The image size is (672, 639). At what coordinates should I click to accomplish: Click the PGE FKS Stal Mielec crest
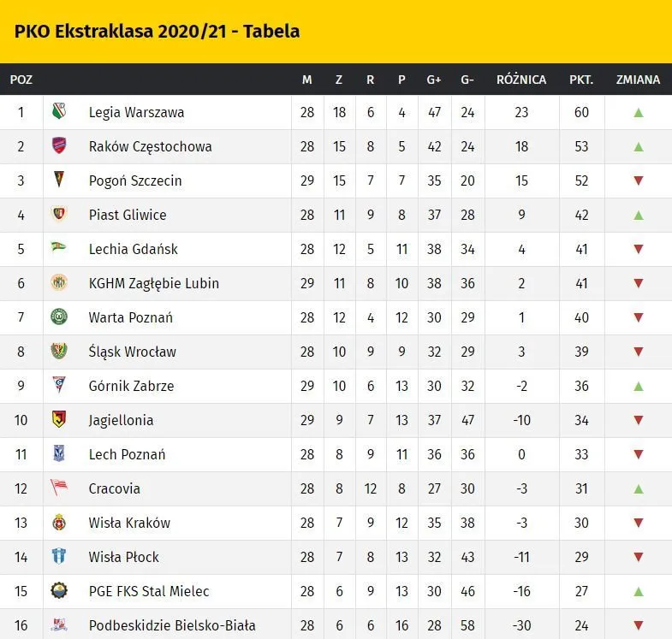pos(59,591)
